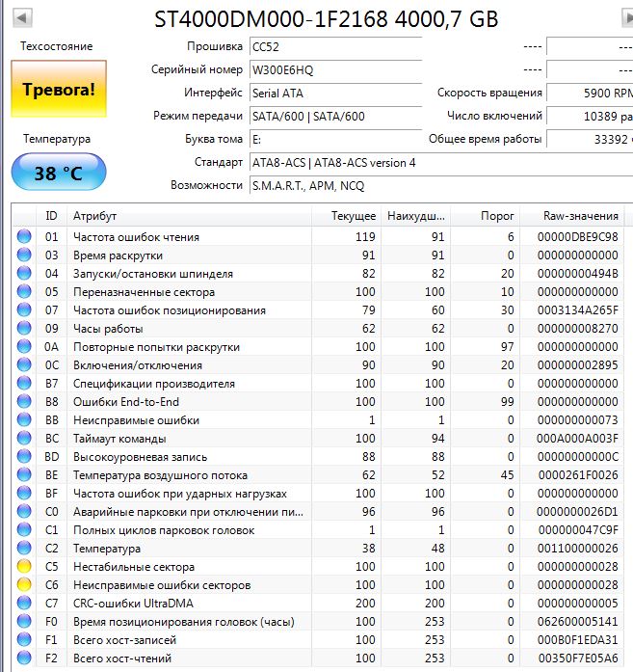Sort by the Атрибут column header

click(x=193, y=216)
